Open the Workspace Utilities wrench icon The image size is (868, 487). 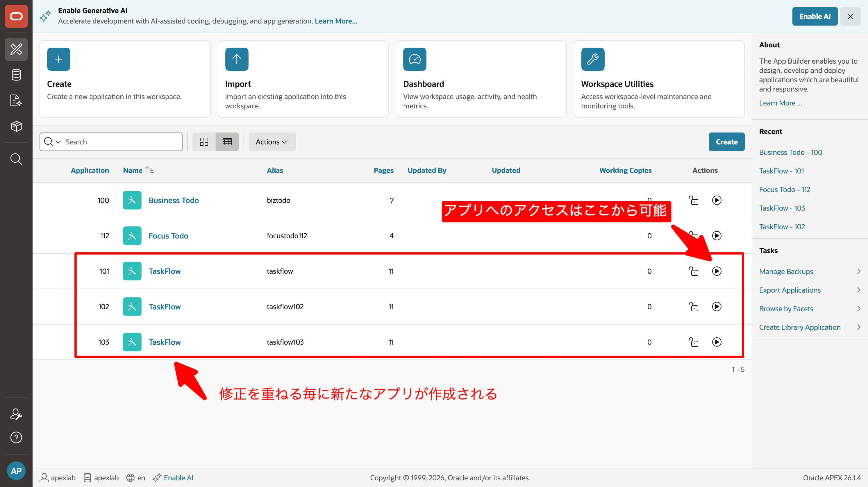click(x=593, y=59)
